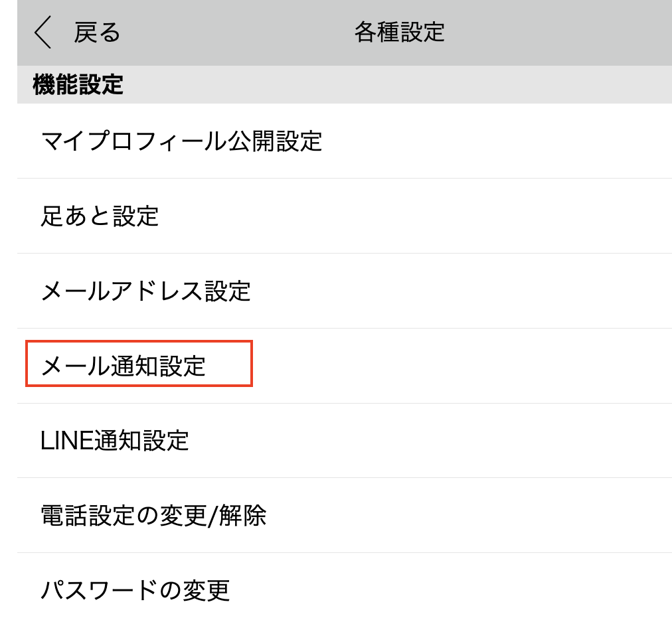
Task: Select the 機能設定 section header
Action: click(78, 85)
